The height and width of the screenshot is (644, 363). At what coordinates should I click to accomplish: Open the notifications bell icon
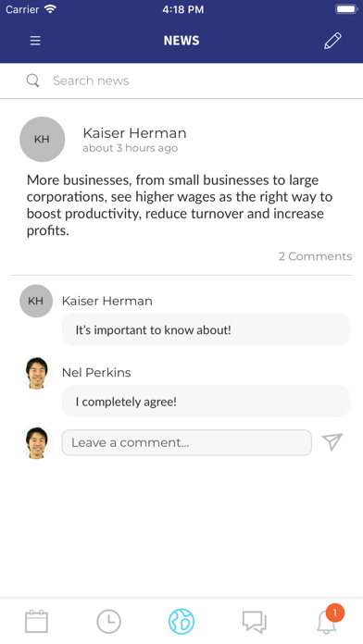(326, 622)
